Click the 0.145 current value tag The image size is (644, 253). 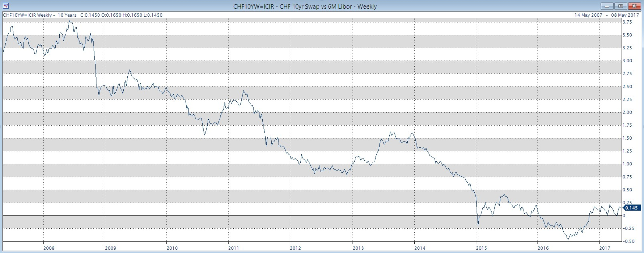(631, 208)
